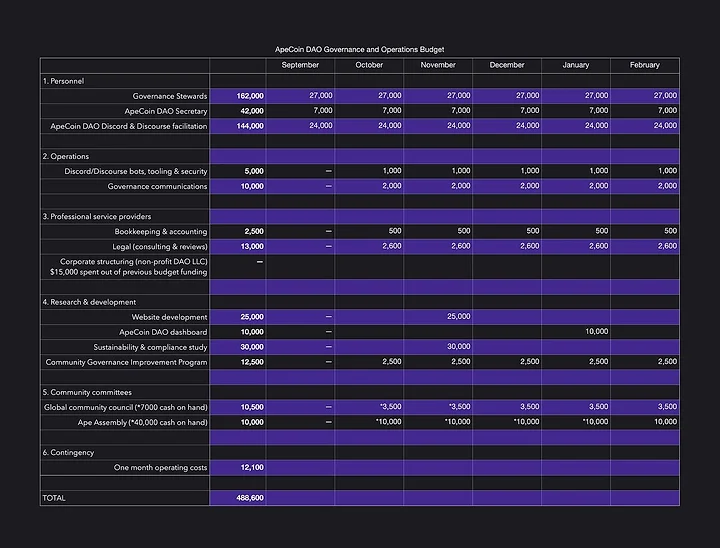The height and width of the screenshot is (548, 720).
Task: Select the November column header
Action: tap(438, 65)
